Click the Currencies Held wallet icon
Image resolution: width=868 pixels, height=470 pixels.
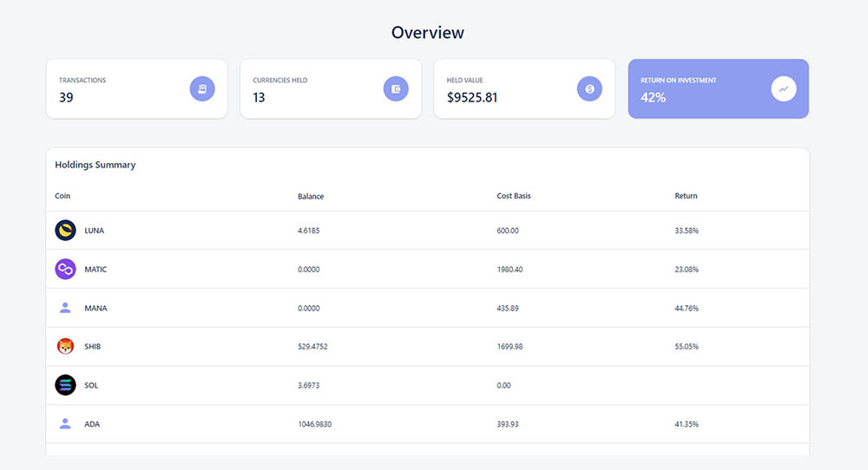pos(396,88)
